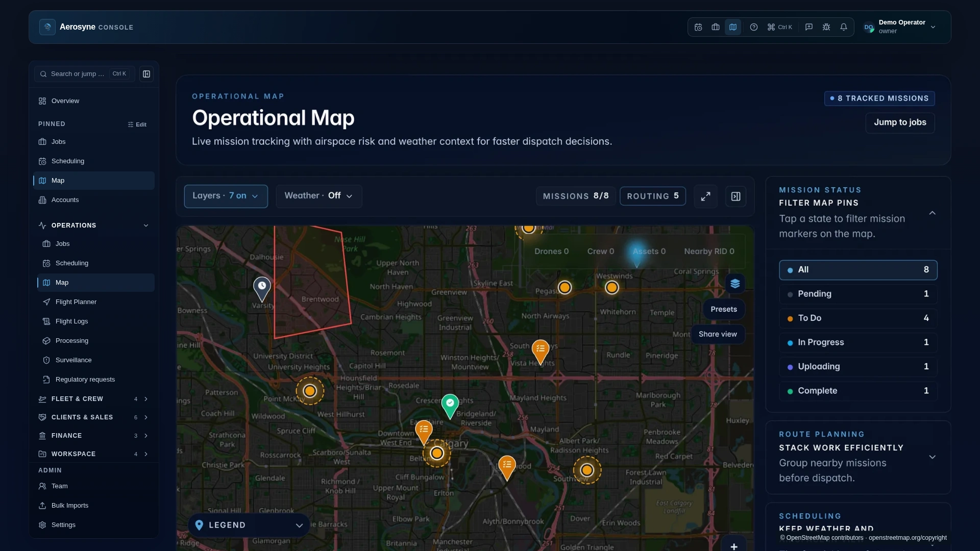Screen dimensions: 980x551
Task: Select the map icon in top toolbar
Action: point(733,27)
